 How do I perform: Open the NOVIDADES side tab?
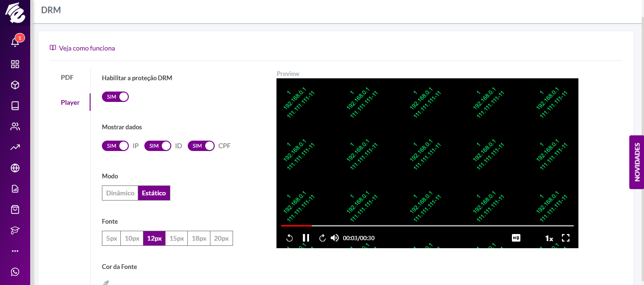point(636,162)
